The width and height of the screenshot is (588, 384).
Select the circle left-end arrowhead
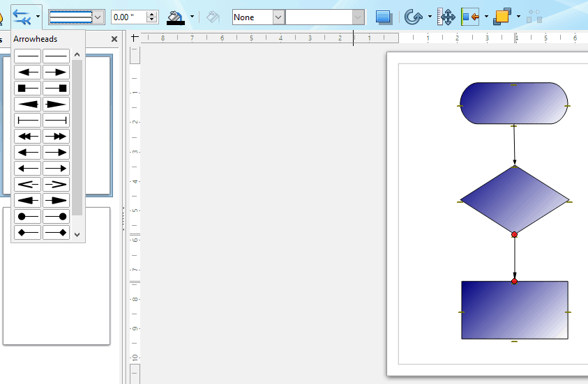coord(27,217)
